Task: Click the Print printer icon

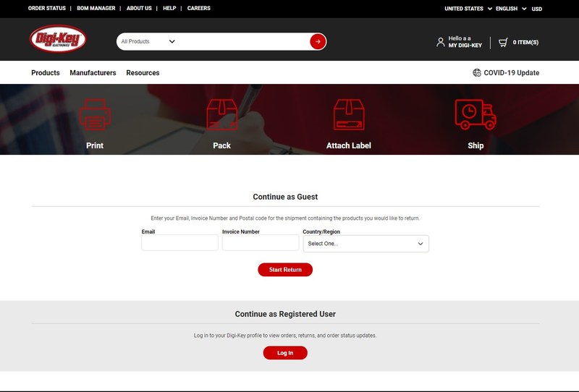Action: pos(95,114)
